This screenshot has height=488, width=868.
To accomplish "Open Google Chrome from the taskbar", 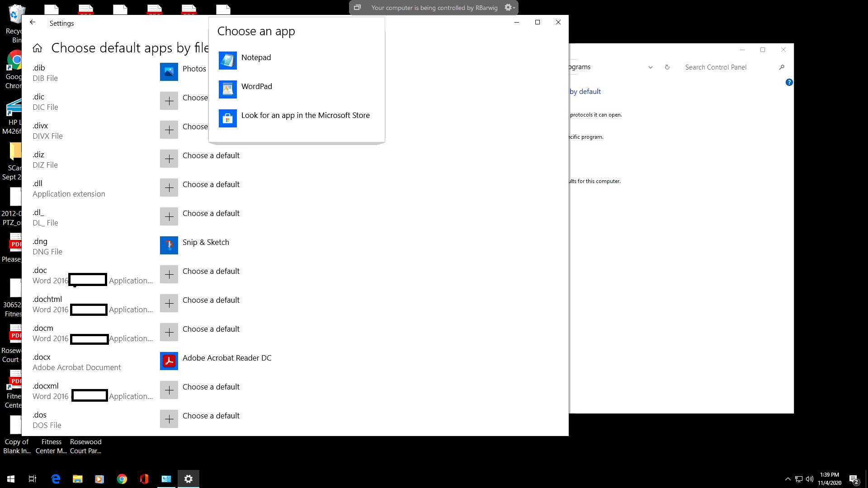I will pos(122,479).
